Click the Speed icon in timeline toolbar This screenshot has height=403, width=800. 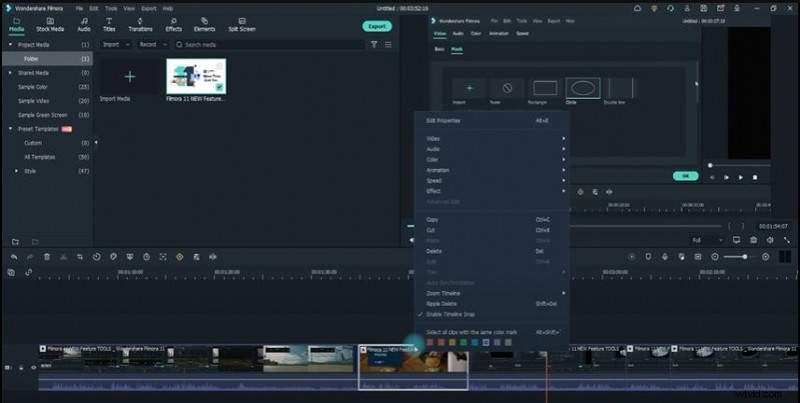pyautogui.click(x=96, y=257)
